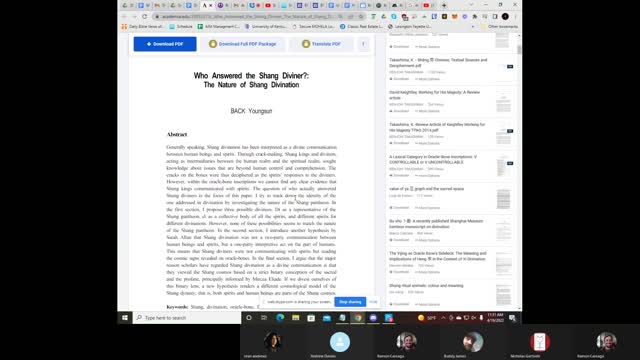Image resolution: width=640 pixels, height=360 pixels.
Task: Open the 'David Keightley Working for His Majesty' related paper
Action: [434, 95]
